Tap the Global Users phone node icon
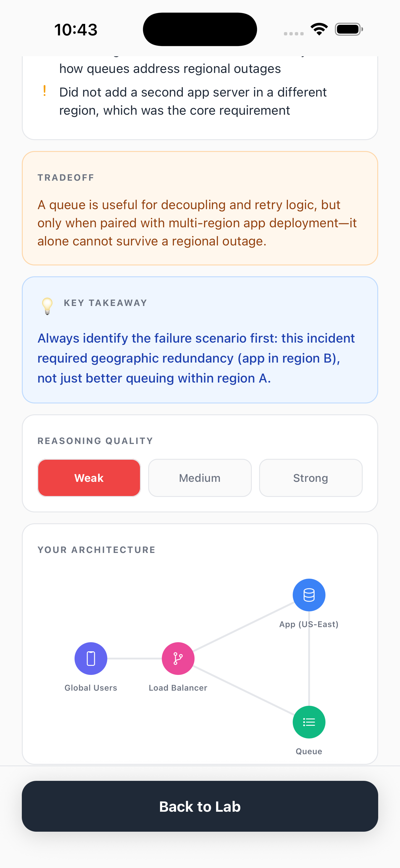This screenshot has width=400, height=868. click(x=91, y=658)
